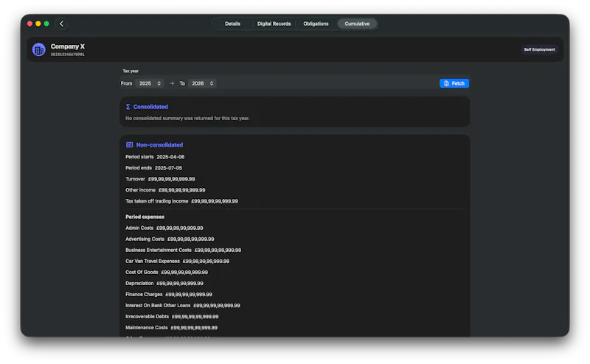Click the Interest On Bank Other Loans row
Image resolution: width=590 pixels, height=364 pixels.
point(182,305)
